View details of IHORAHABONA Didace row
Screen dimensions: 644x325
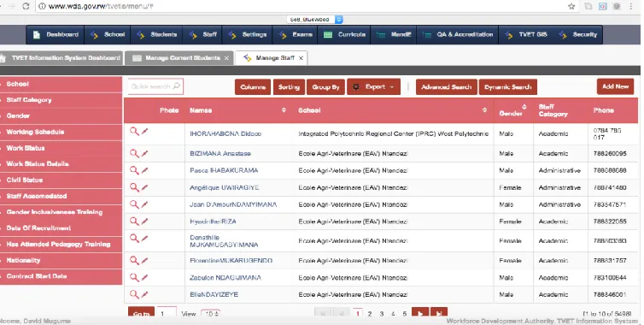click(134, 131)
